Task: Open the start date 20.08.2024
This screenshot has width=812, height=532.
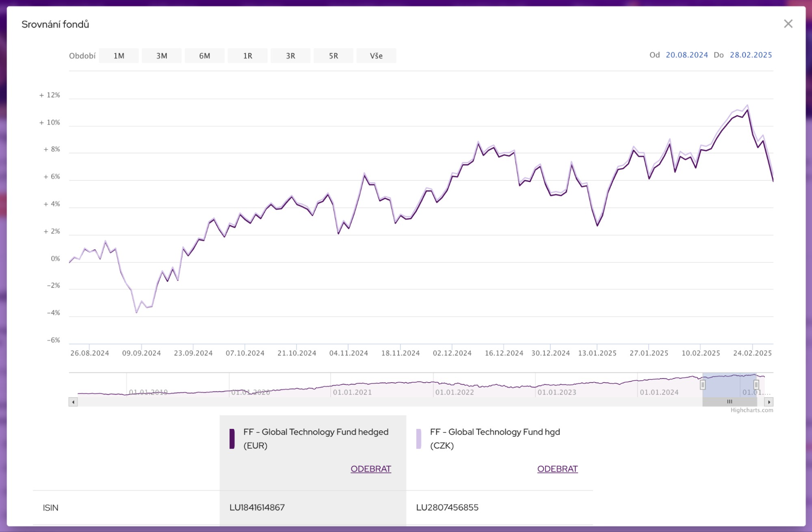Action: point(686,54)
